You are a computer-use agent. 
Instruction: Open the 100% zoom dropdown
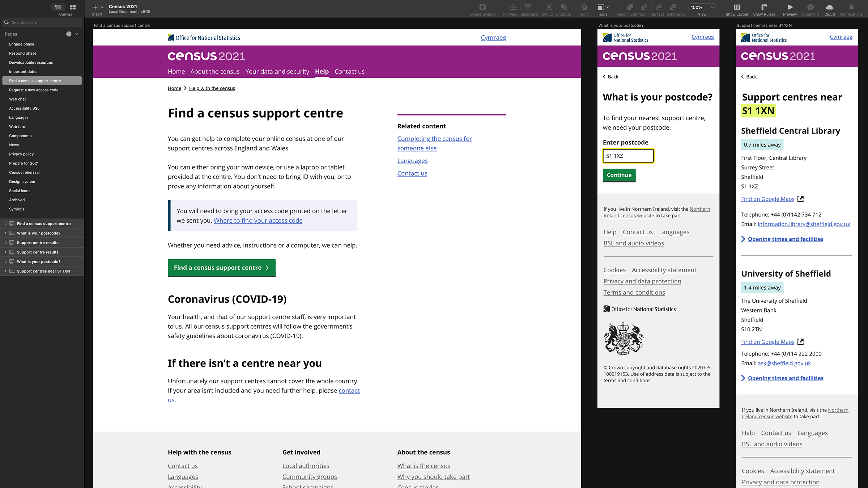702,7
